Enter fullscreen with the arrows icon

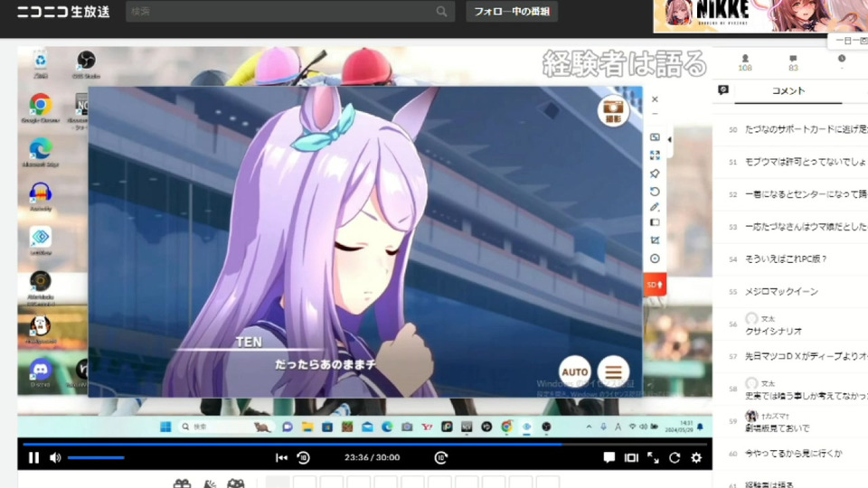653,457
